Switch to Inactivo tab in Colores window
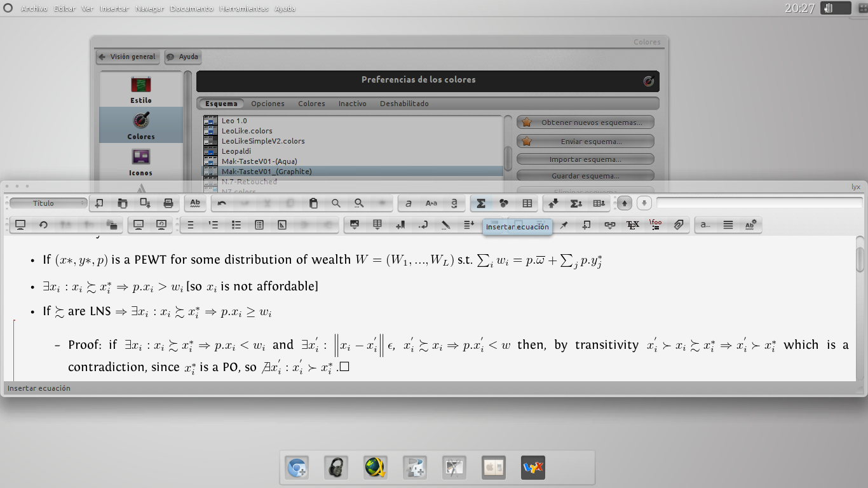Screen dimensions: 868x488 (x=352, y=104)
